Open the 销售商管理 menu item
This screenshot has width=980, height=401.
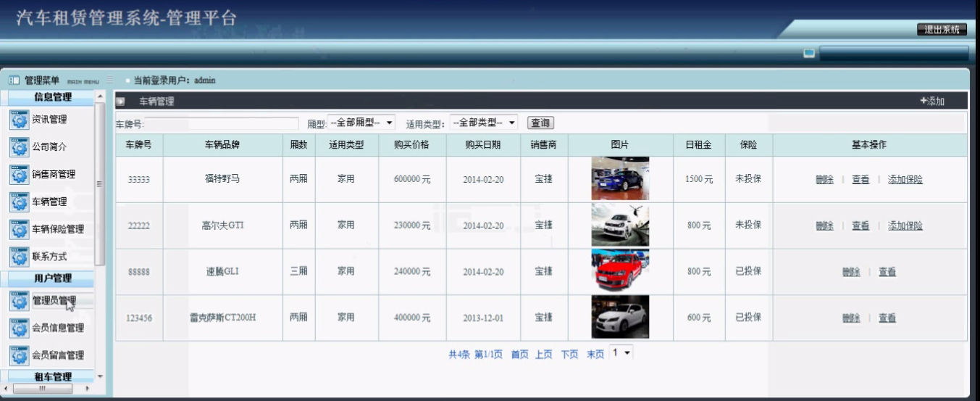tap(54, 175)
